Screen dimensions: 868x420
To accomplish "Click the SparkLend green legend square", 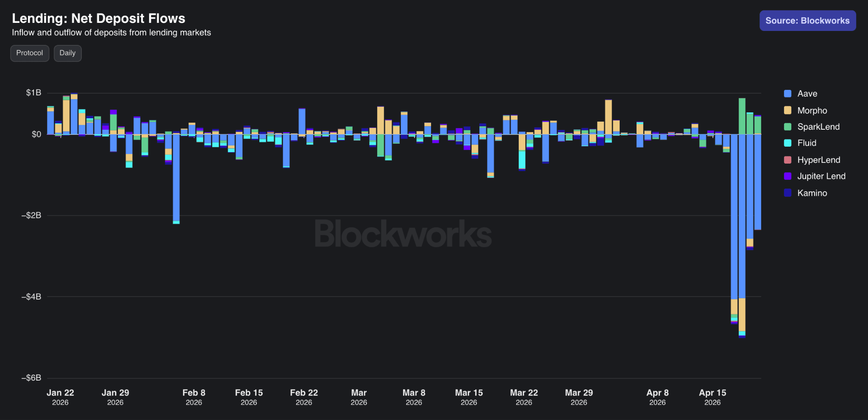I will tap(787, 127).
